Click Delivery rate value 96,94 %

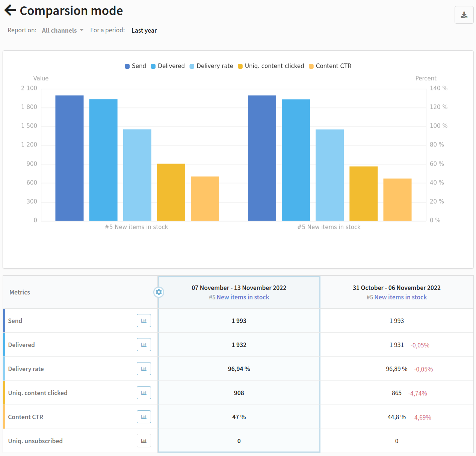[x=239, y=369]
